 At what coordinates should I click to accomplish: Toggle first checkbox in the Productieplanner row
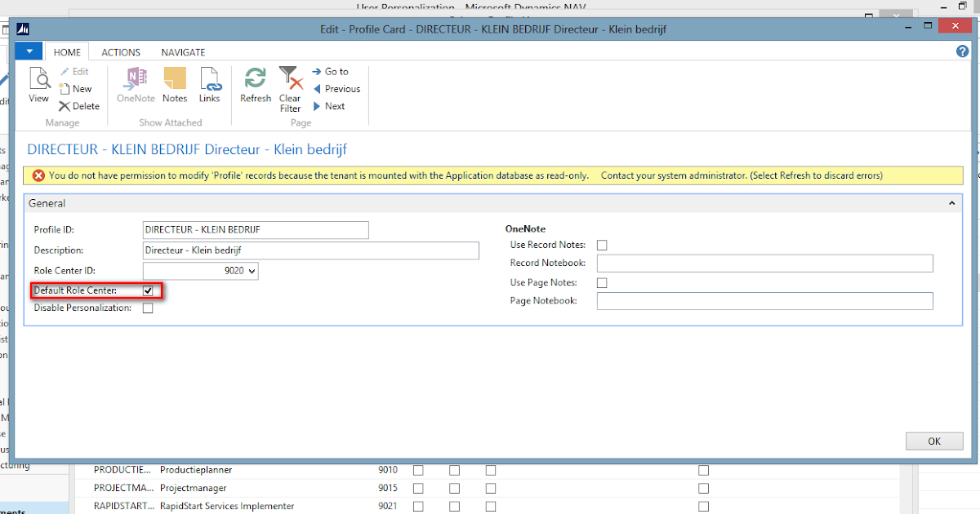coord(418,471)
